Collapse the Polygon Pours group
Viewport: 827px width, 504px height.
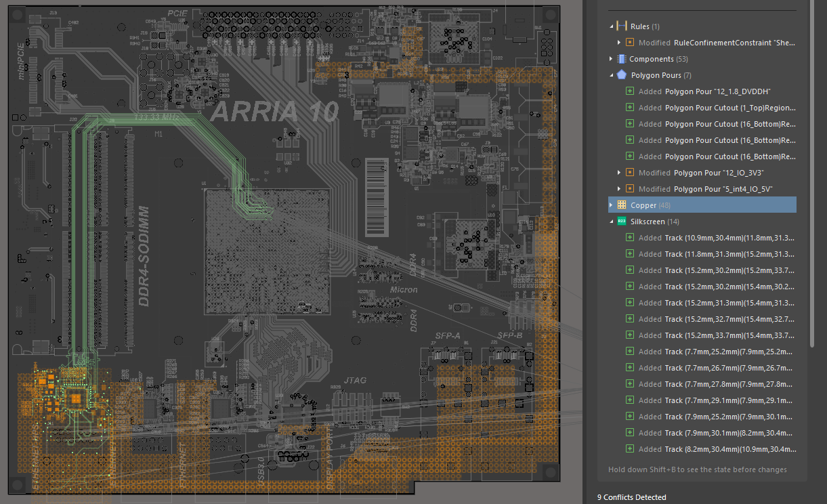coord(612,75)
